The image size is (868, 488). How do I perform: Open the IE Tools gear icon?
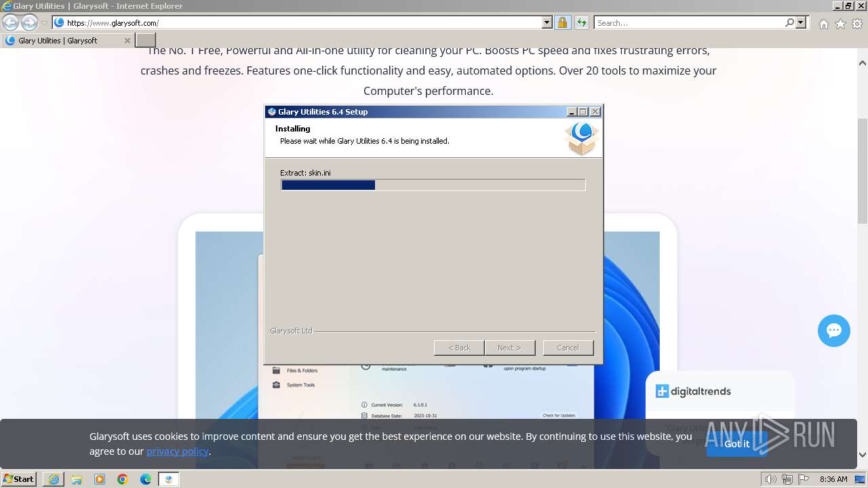pyautogui.click(x=857, y=24)
